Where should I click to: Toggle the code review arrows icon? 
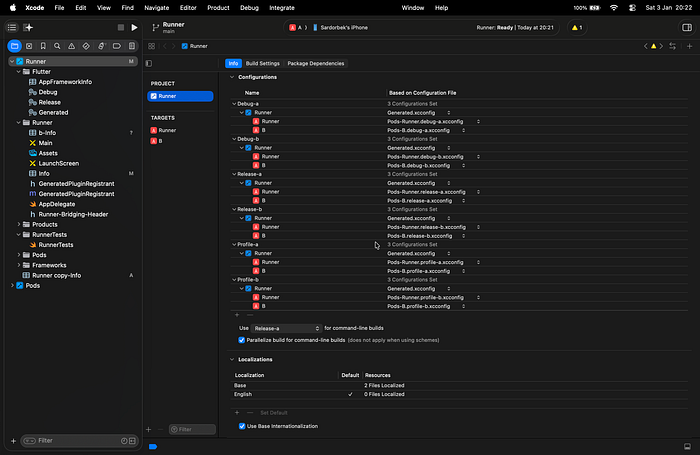click(672, 46)
